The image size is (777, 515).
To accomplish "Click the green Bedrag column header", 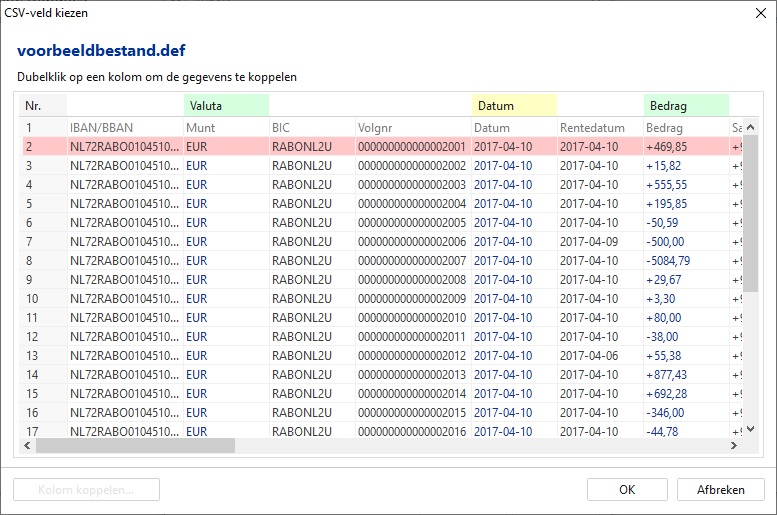I will pyautogui.click(x=685, y=105).
